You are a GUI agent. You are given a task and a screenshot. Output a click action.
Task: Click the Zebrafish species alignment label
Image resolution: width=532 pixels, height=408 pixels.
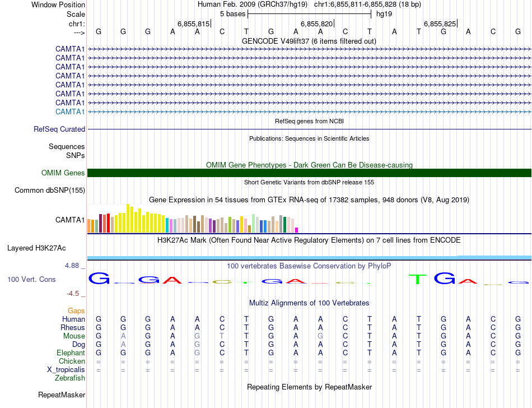click(x=70, y=378)
